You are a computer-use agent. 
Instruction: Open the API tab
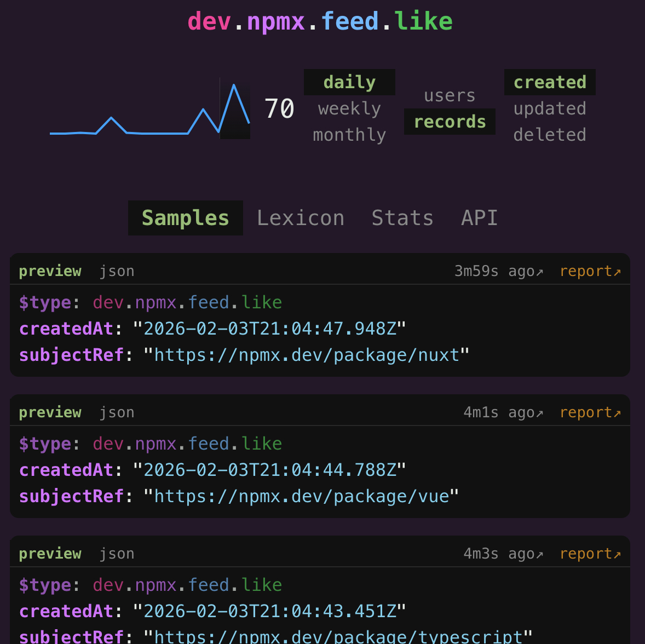coord(480,218)
